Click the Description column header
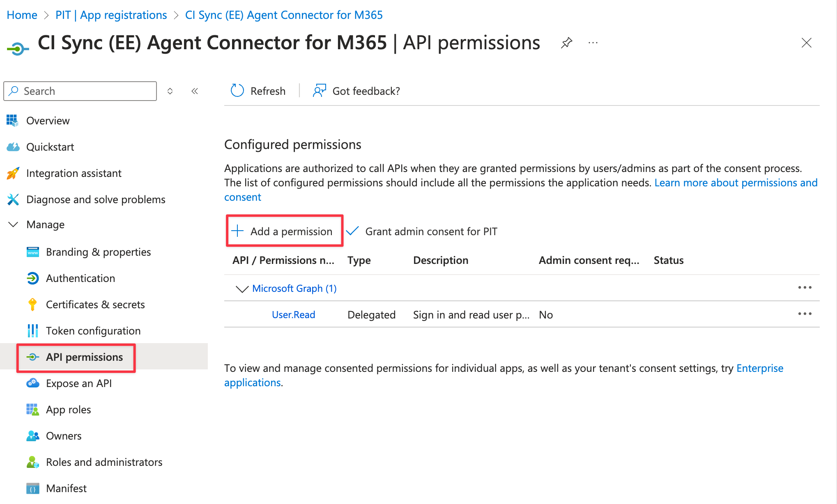 tap(441, 260)
